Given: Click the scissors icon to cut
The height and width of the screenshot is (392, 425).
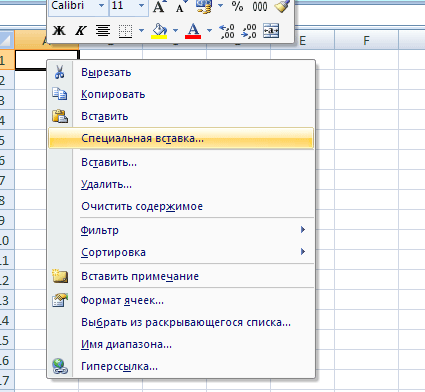Looking at the screenshot, I should 59,72.
